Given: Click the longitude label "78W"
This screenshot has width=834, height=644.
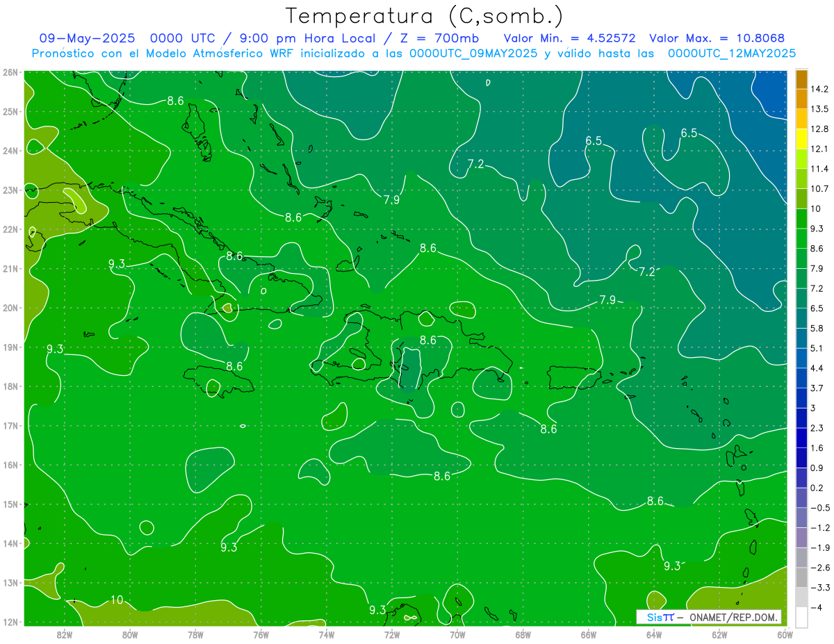Looking at the screenshot, I should tap(195, 634).
